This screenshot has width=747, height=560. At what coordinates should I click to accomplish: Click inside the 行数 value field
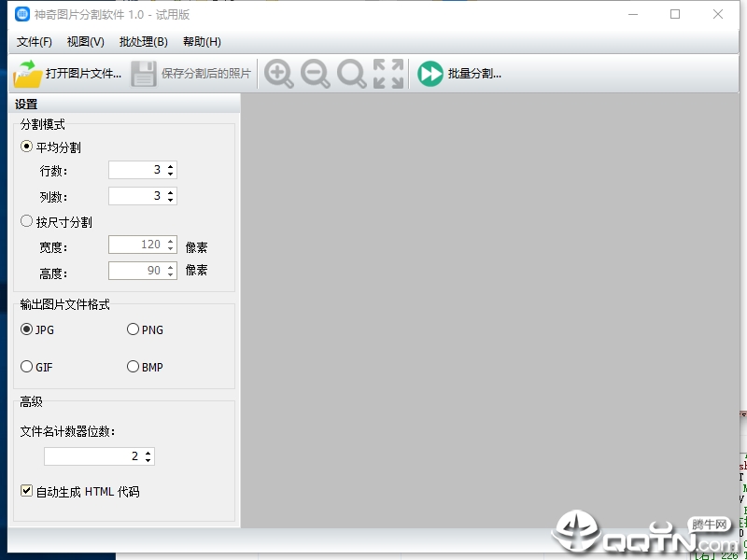[136, 170]
